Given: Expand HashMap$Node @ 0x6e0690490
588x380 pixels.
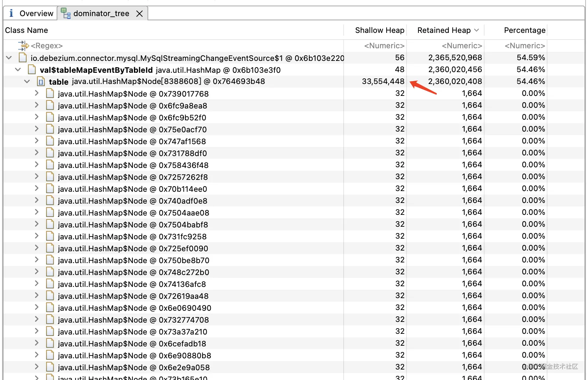Looking at the screenshot, I should (36, 307).
